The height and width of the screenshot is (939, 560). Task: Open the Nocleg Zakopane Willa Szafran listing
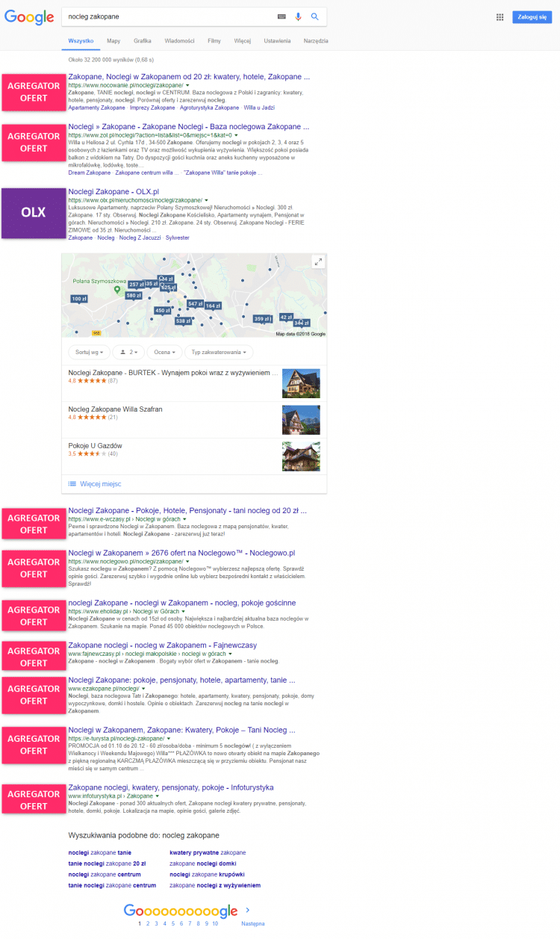point(115,409)
